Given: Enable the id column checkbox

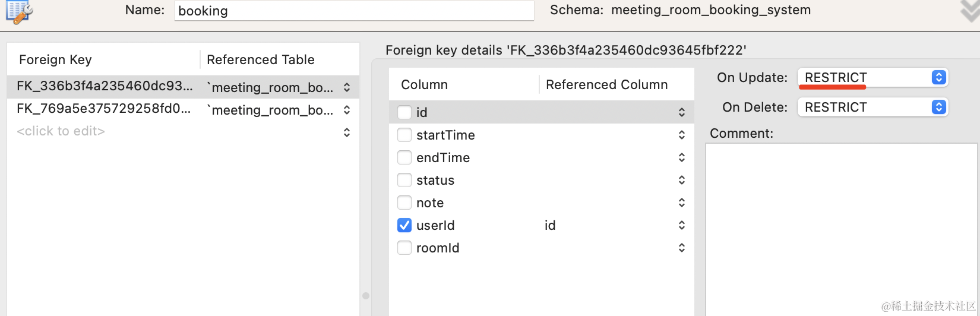Looking at the screenshot, I should pos(404,112).
